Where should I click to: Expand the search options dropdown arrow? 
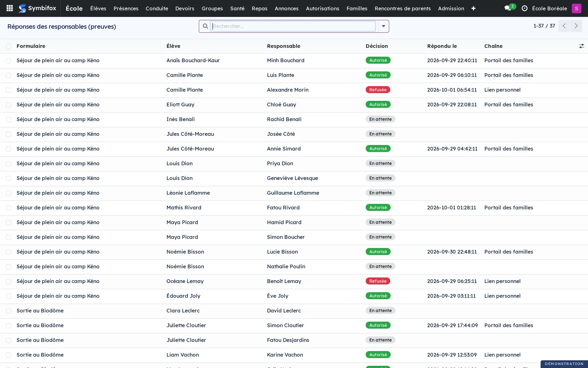(x=383, y=26)
